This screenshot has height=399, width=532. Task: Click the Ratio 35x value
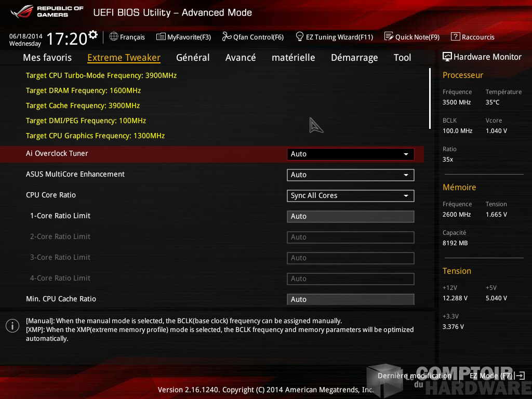pyautogui.click(x=448, y=159)
